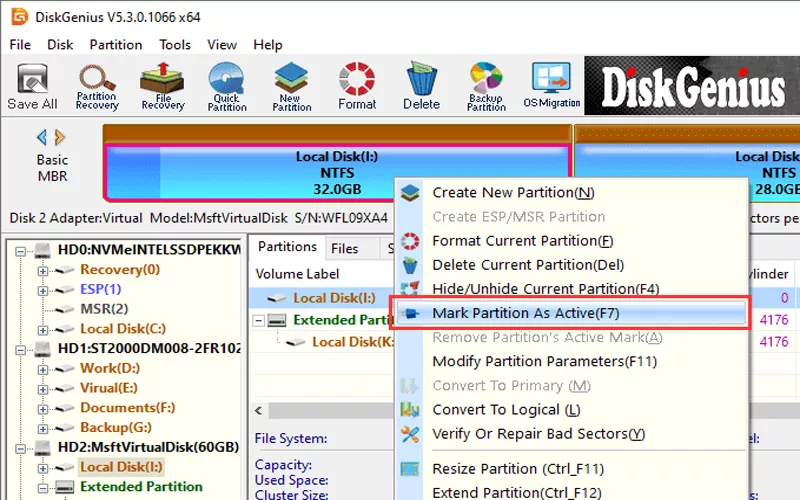This screenshot has height=500, width=800.
Task: Select Verify Or Repair Bad Sectors(Y)
Action: 570,434
